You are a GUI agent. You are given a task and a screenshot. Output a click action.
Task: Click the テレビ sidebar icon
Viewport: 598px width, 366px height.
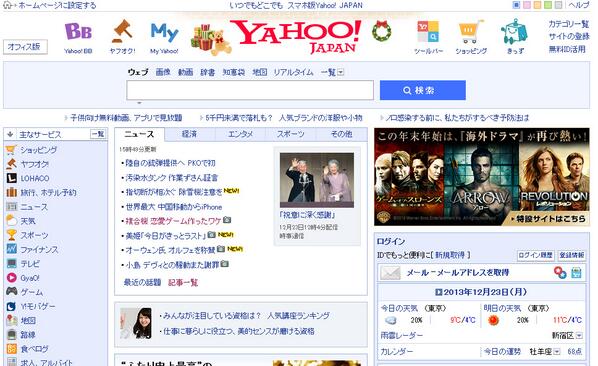tap(11, 263)
